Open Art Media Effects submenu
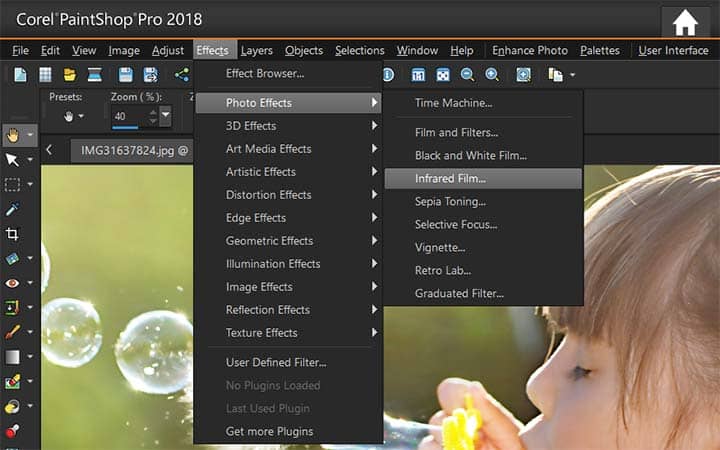Viewport: 720px width, 450px height. (x=288, y=149)
